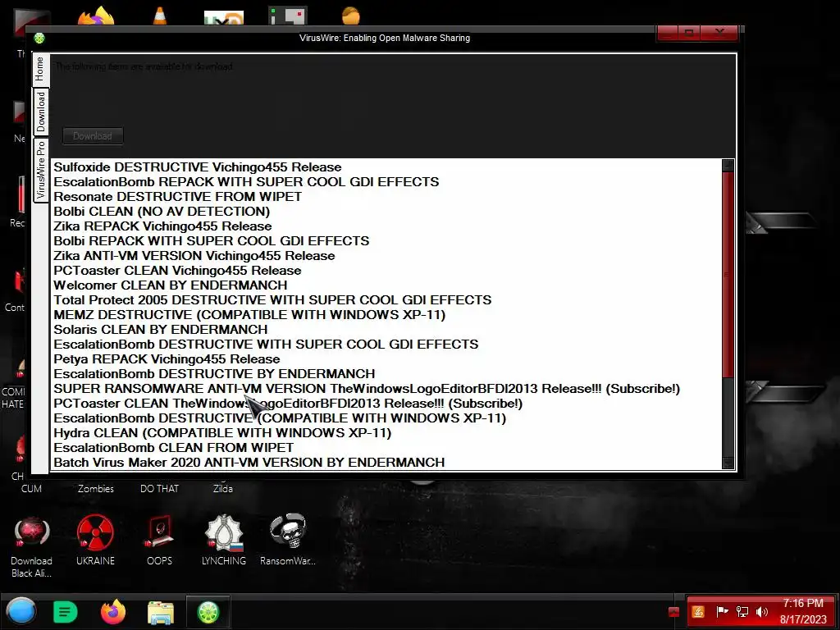Image resolution: width=840 pixels, height=630 pixels.
Task: Open the Firefox desktop icon at the top
Action: click(x=97, y=16)
